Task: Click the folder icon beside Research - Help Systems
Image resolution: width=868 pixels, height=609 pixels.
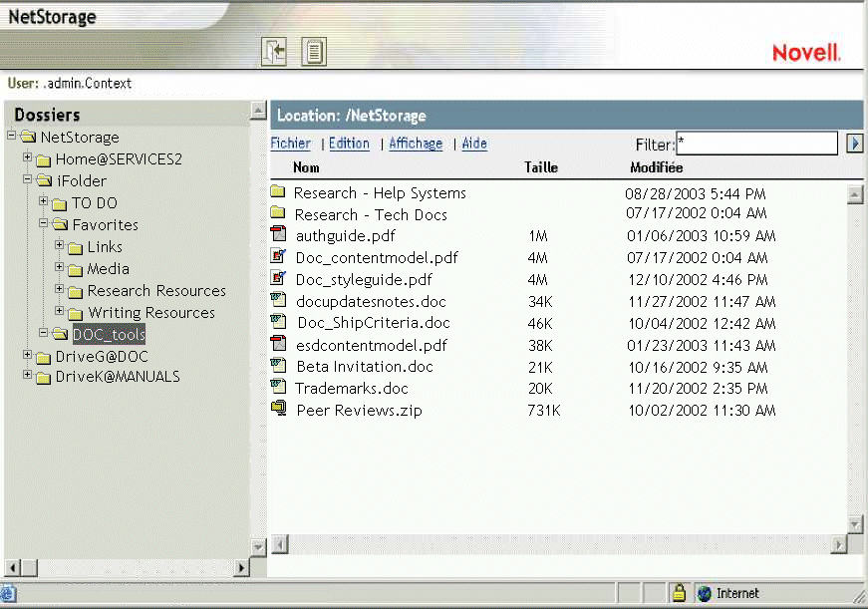Action: [x=278, y=192]
